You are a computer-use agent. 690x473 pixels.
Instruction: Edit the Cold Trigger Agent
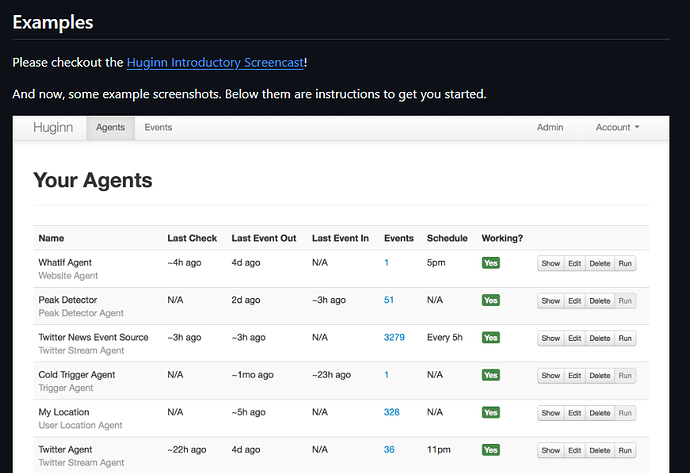574,376
